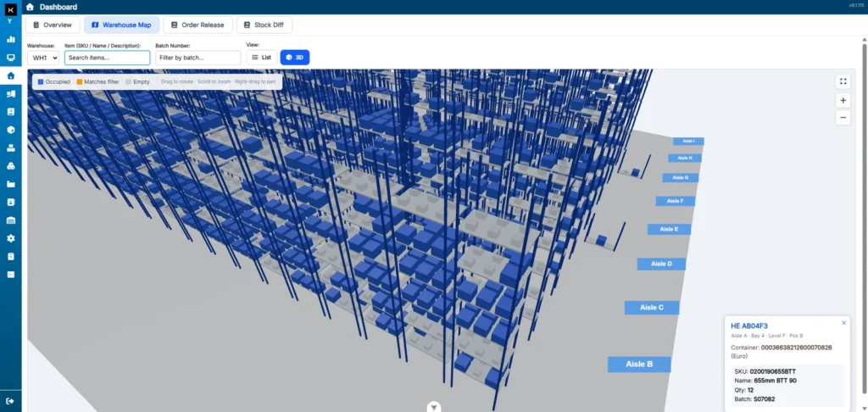Screen dimensions: 868x412
Task: Open the monitor screen sidebar icon
Action: tap(10, 58)
